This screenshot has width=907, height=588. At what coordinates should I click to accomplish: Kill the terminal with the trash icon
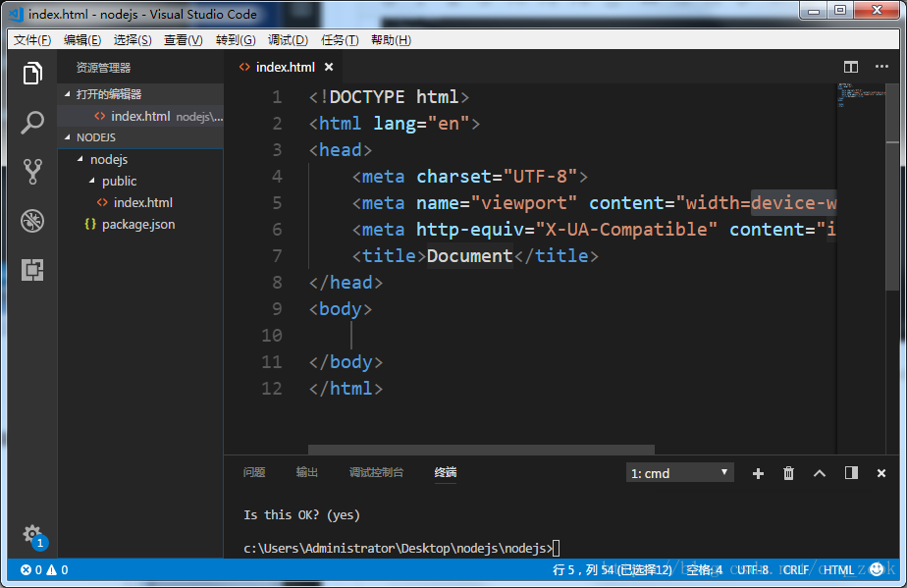788,473
